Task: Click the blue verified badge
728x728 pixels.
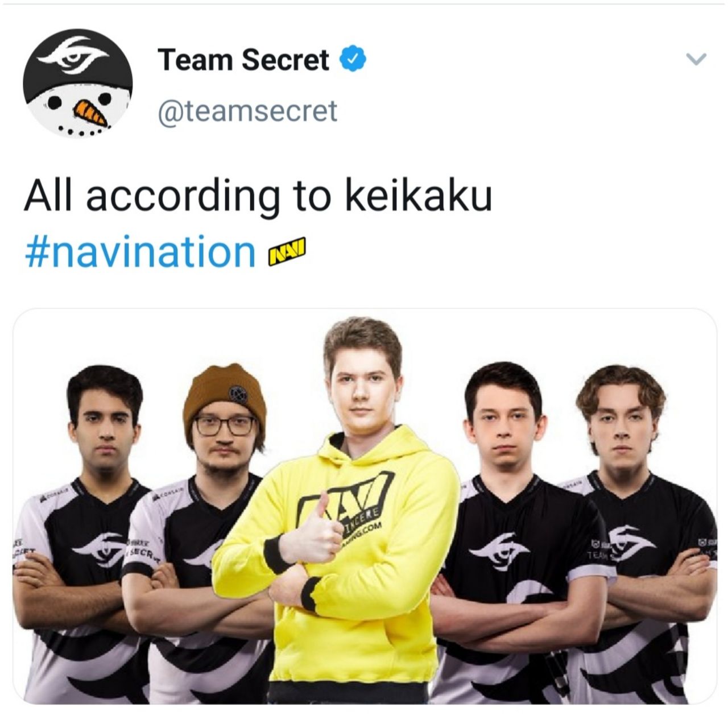Action: [x=353, y=59]
